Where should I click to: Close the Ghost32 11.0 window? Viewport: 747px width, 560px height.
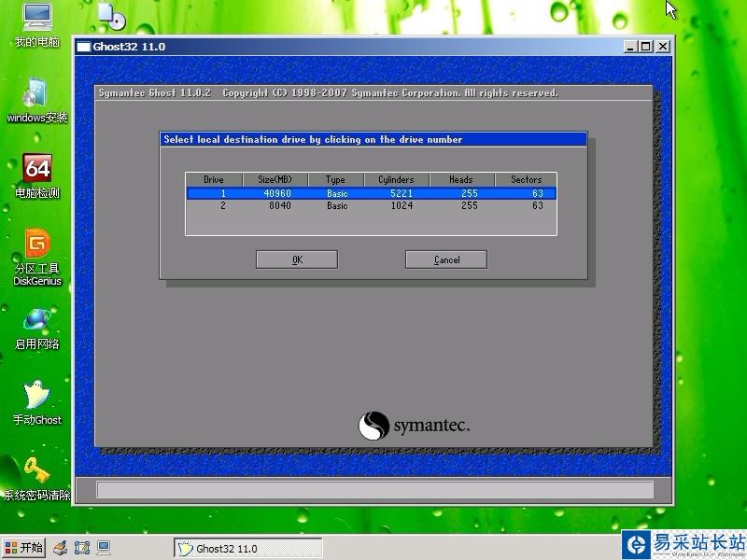(x=663, y=47)
